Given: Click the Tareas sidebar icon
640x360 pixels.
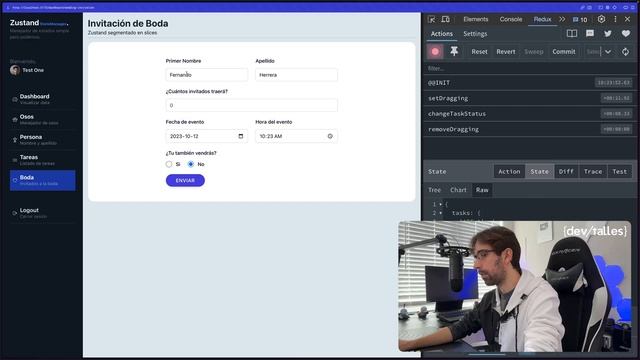Looking at the screenshot, I should [15, 160].
